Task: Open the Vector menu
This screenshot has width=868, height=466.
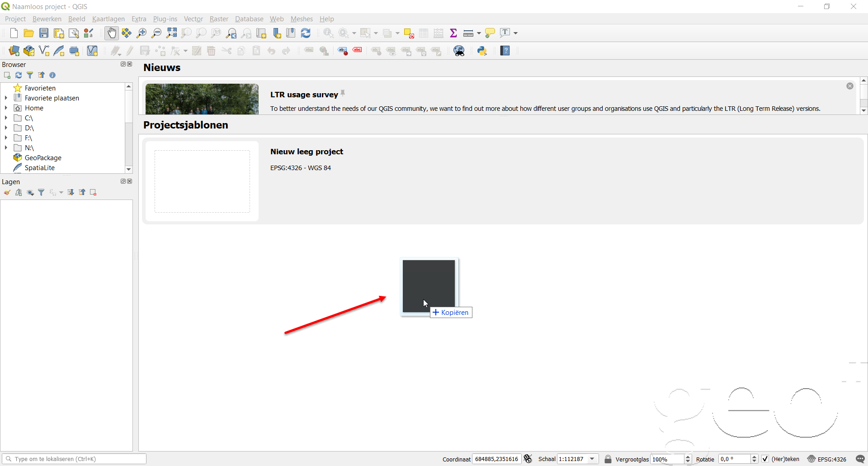Action: [x=193, y=19]
